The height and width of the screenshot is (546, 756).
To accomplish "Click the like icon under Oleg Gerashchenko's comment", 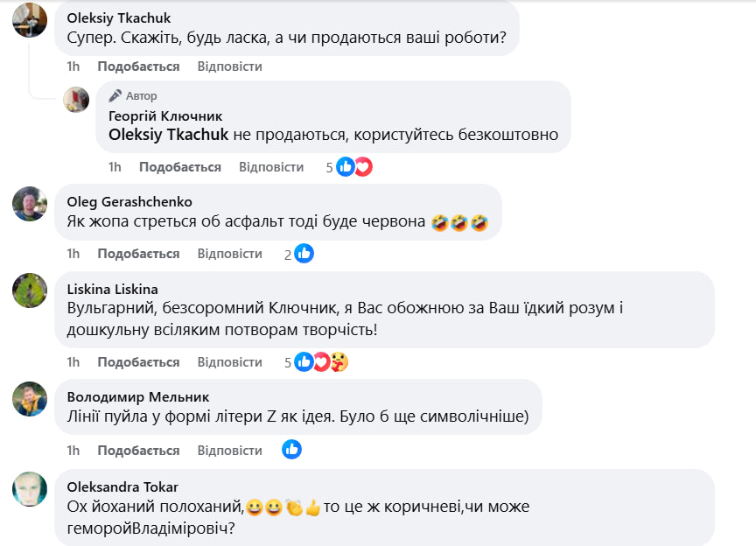I will pos(304,254).
